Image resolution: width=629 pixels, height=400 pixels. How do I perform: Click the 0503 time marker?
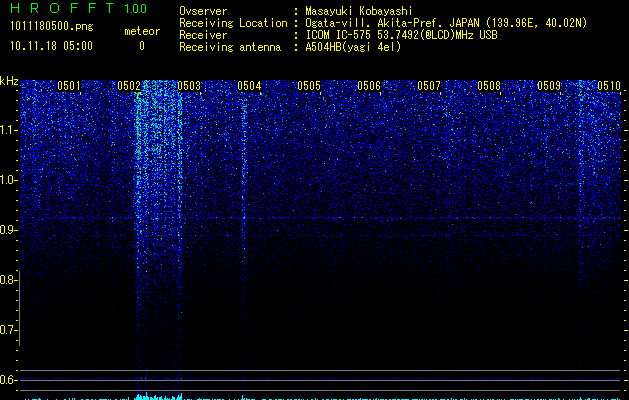(189, 85)
